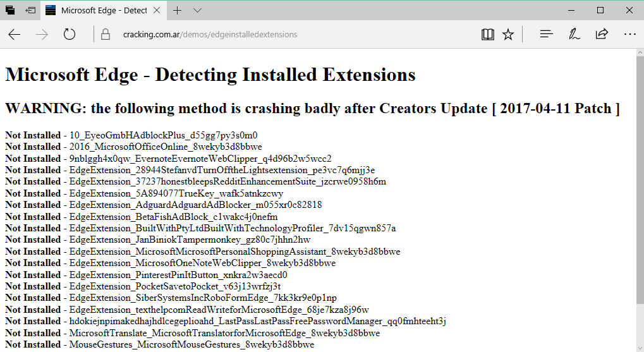
Task: Open Reading view book icon
Action: (487, 35)
